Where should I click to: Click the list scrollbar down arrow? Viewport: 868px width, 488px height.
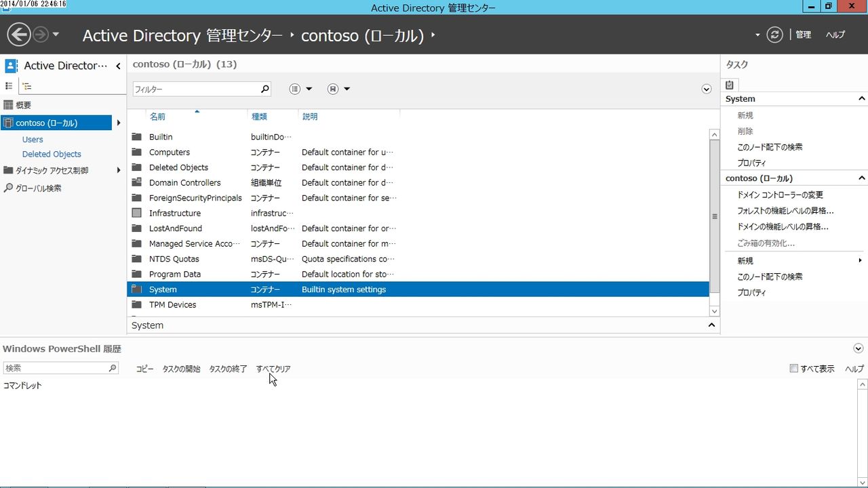pos(714,311)
